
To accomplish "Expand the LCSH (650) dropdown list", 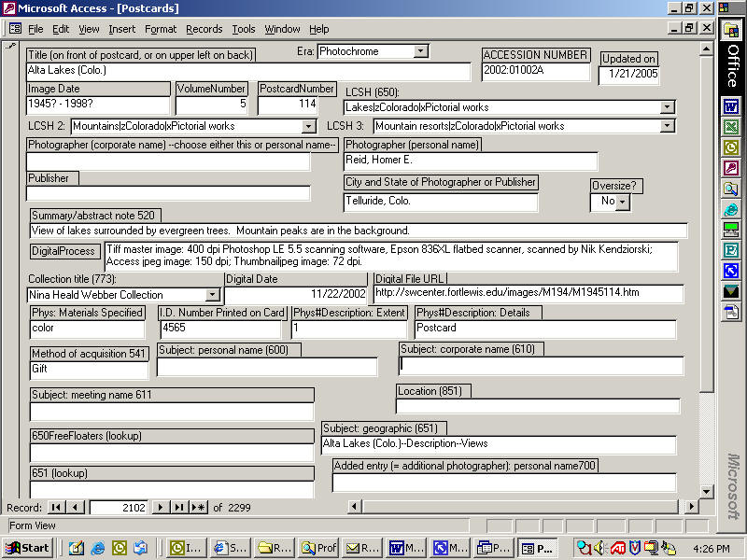I will pos(667,107).
